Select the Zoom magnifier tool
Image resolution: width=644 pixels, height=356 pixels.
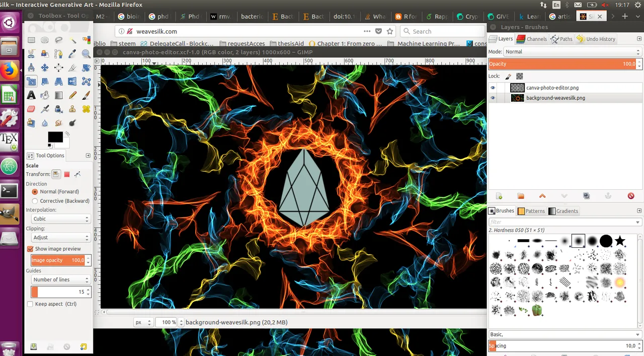coord(86,53)
